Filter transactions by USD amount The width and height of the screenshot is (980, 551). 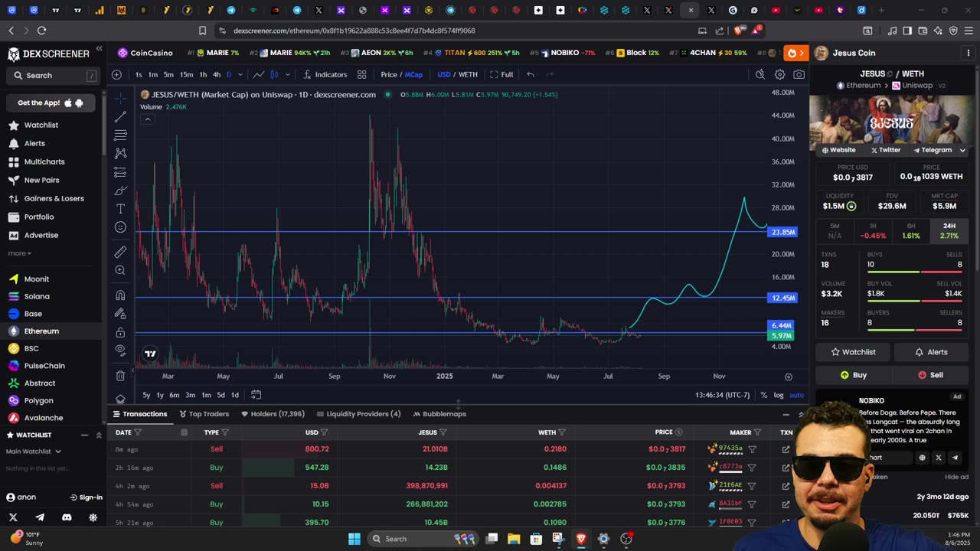click(x=325, y=432)
